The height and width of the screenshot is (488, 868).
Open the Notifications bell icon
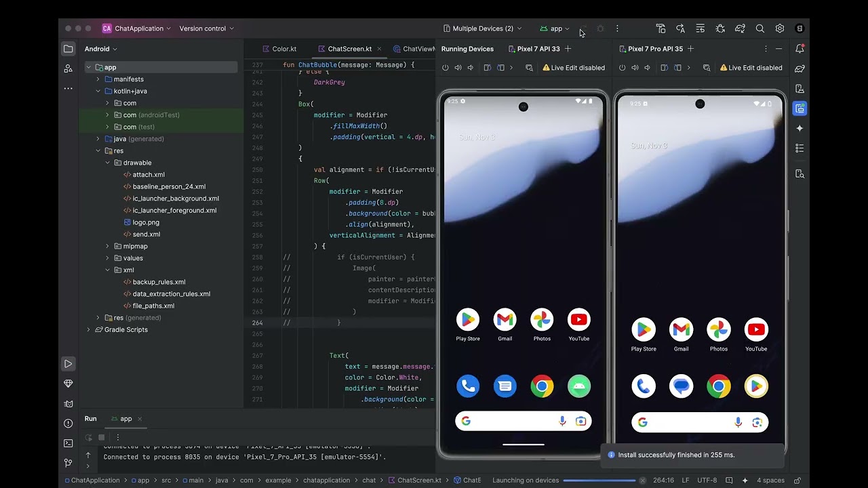[800, 49]
